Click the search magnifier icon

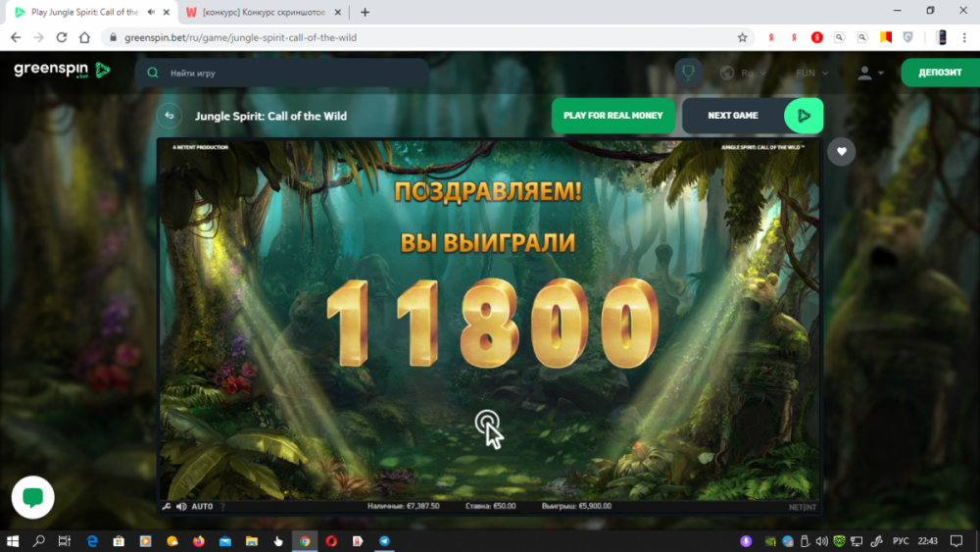(153, 74)
